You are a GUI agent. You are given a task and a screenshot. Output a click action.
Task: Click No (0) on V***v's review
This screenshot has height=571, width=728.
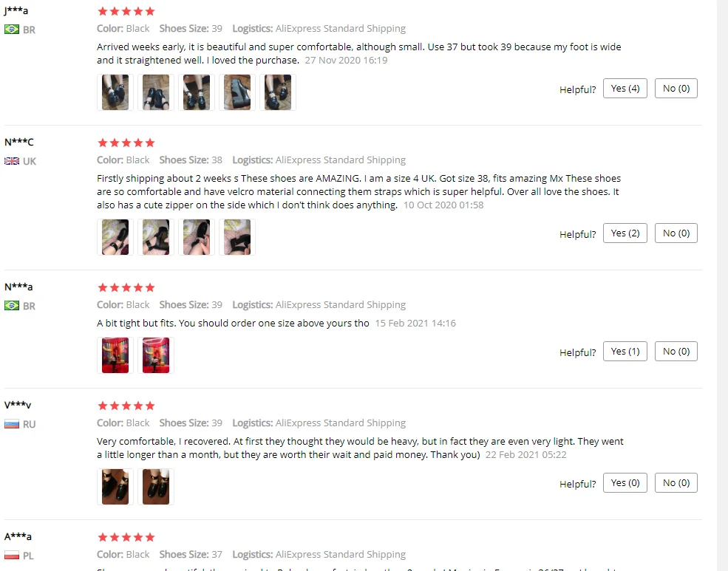pos(676,483)
